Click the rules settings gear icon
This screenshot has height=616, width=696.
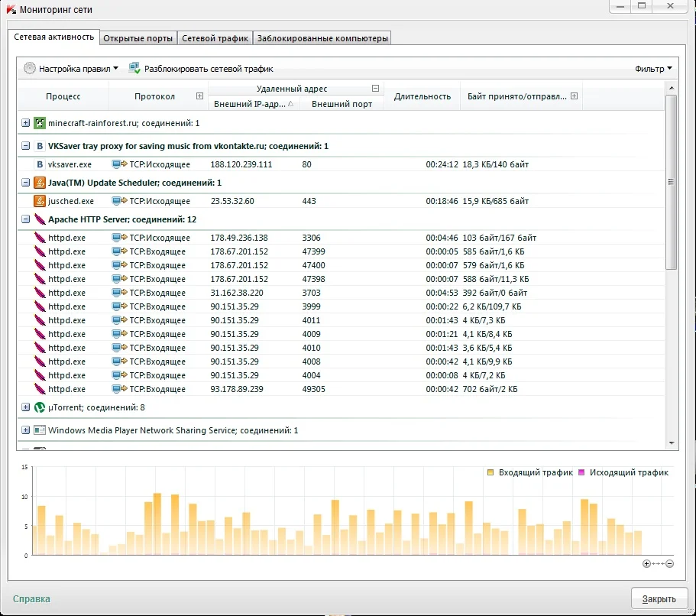tap(30, 68)
